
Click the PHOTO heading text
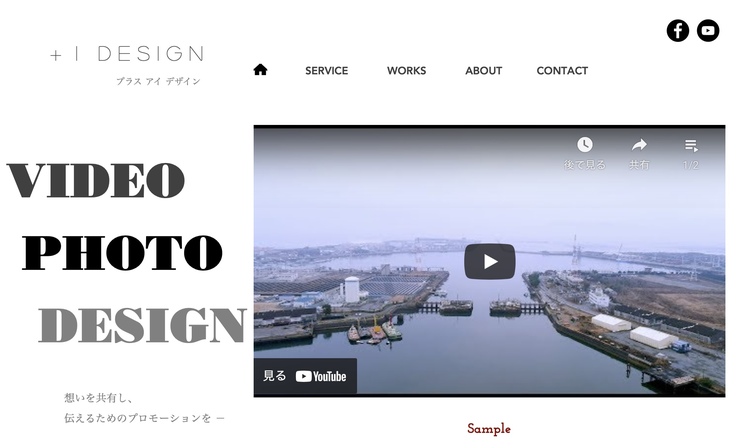(x=122, y=253)
